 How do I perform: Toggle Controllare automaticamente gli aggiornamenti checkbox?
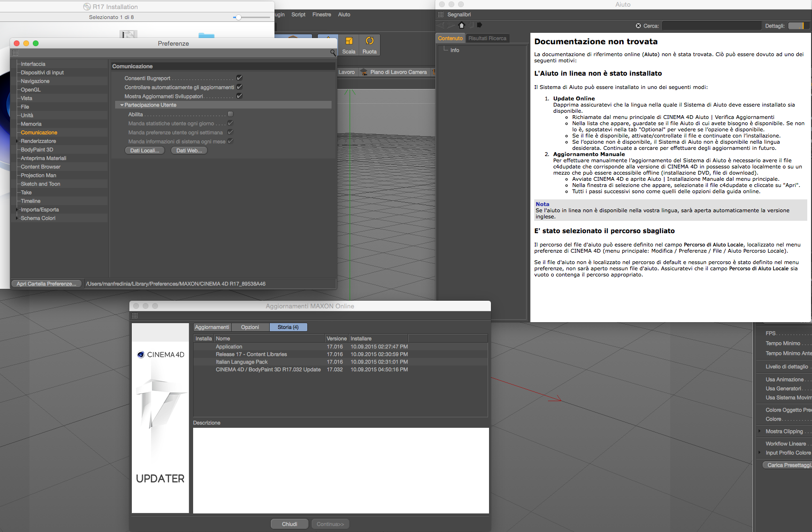point(239,87)
